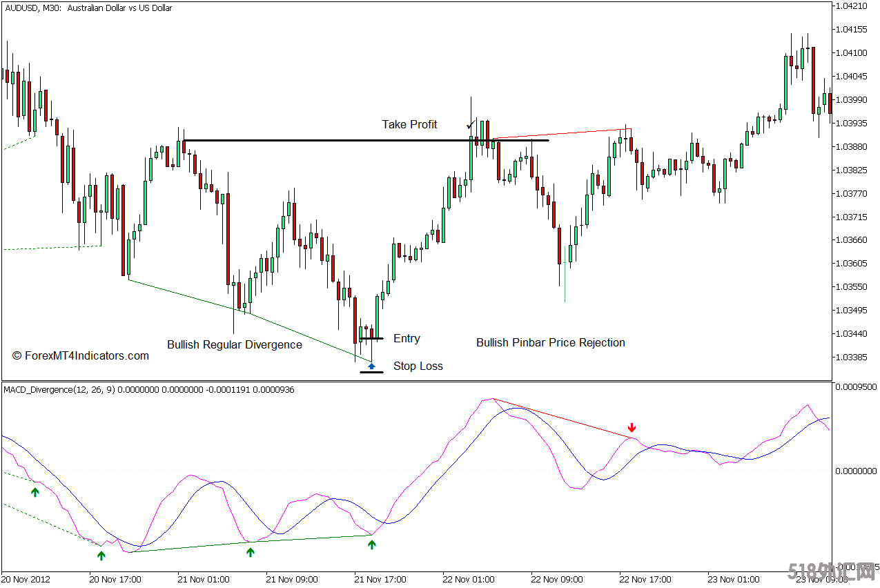Click the leftmost green up arrow in MACD panel

point(35,491)
